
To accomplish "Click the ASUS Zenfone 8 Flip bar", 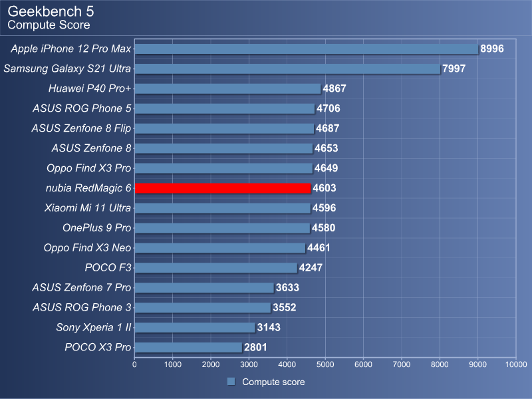I will point(224,128).
